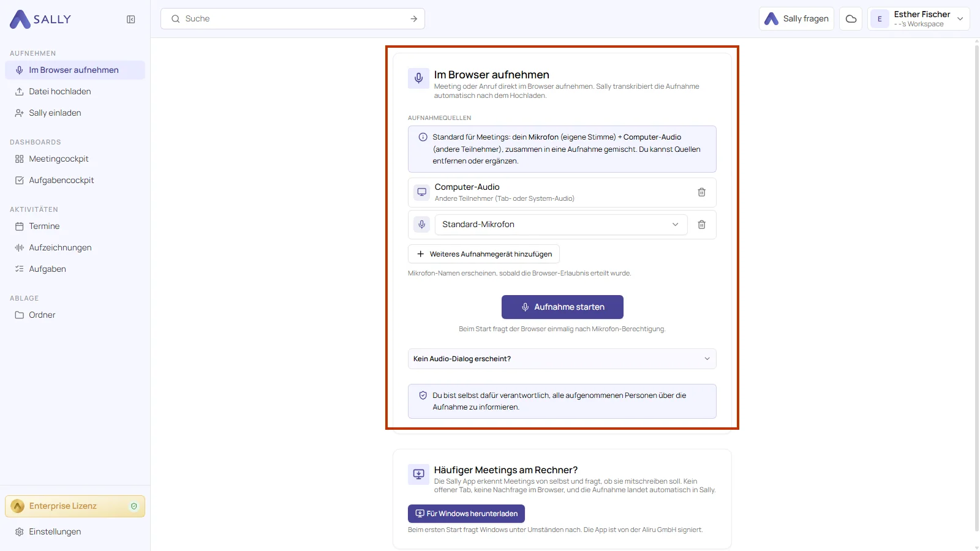Viewport: 980px width, 551px height.
Task: Open Einstellungen
Action: (75, 531)
